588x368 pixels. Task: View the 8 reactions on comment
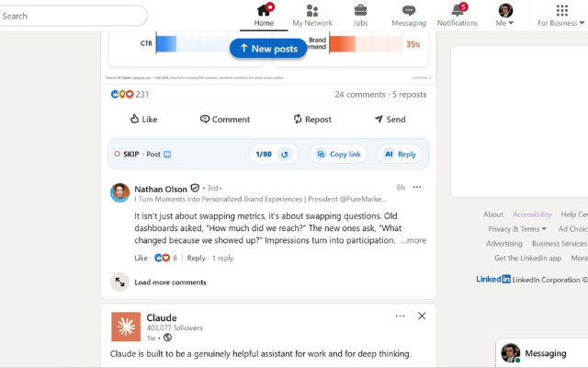point(165,258)
